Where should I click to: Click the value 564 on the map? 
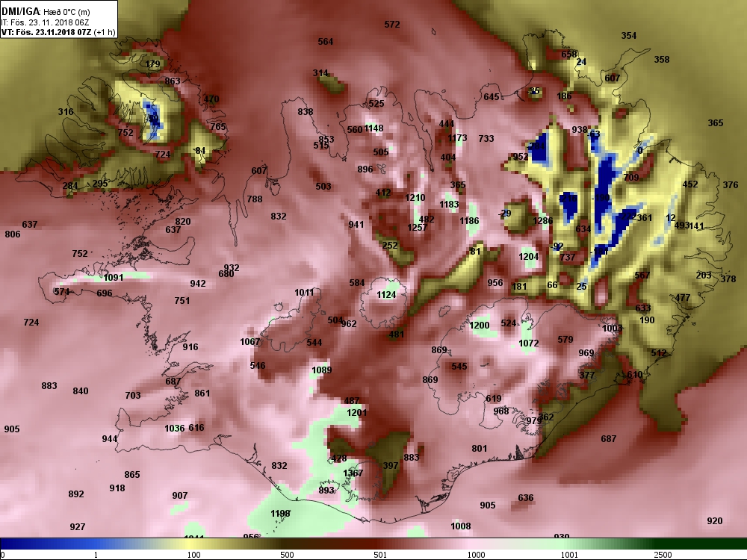click(326, 41)
